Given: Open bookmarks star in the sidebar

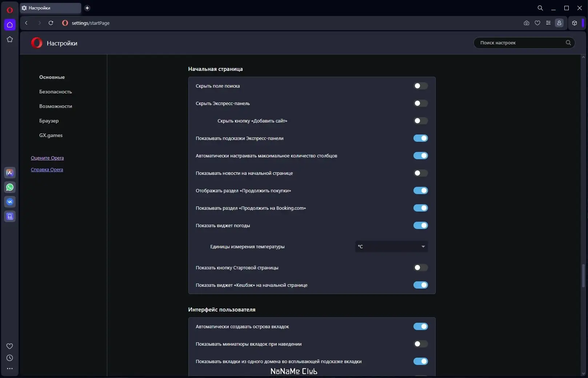Looking at the screenshot, I should [10, 39].
